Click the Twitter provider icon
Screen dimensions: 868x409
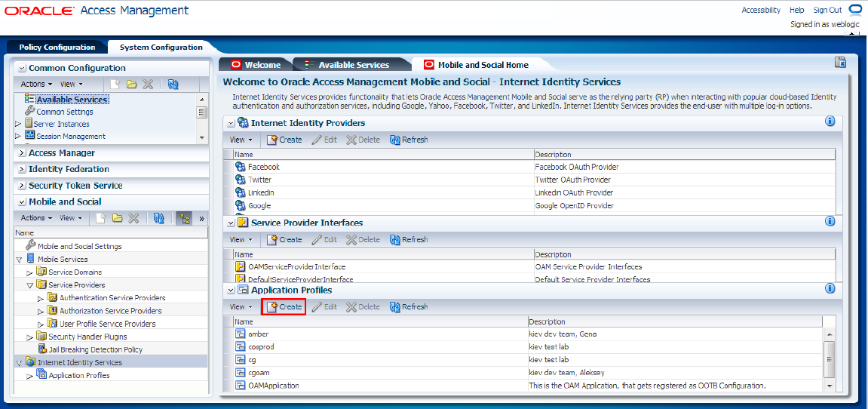coord(241,180)
